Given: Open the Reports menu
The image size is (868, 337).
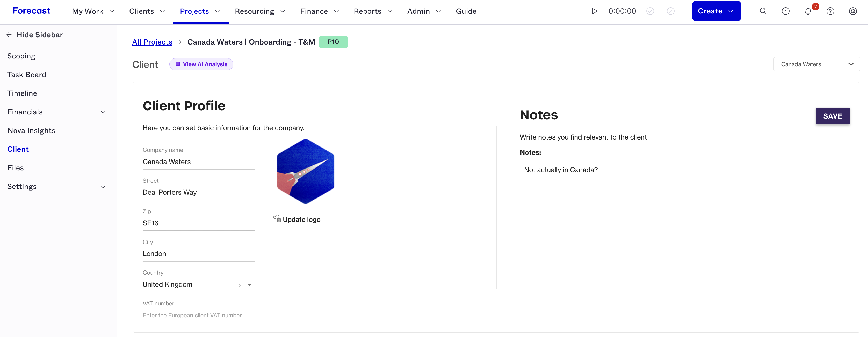Looking at the screenshot, I should (373, 11).
